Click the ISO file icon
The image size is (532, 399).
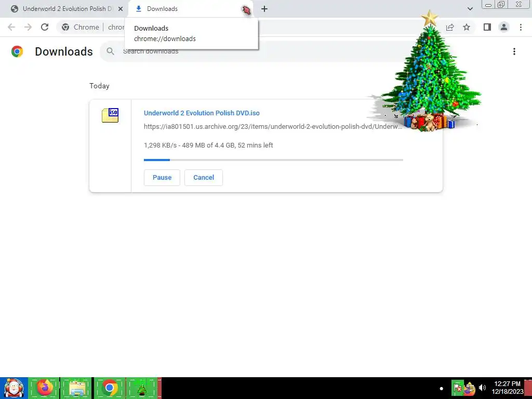[x=110, y=115]
